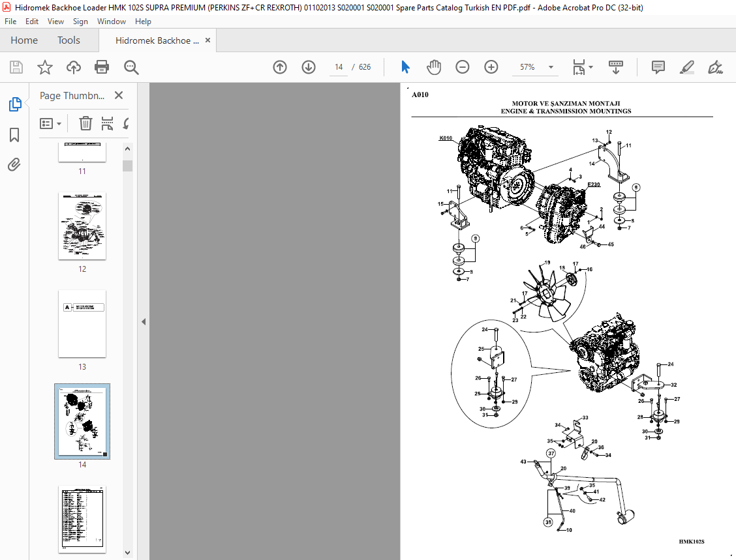Expand the fit page options arrow
This screenshot has height=560, width=736.
[x=590, y=67]
